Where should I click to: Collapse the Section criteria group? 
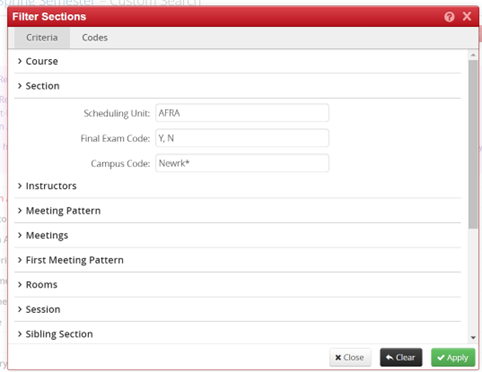[x=237, y=86]
